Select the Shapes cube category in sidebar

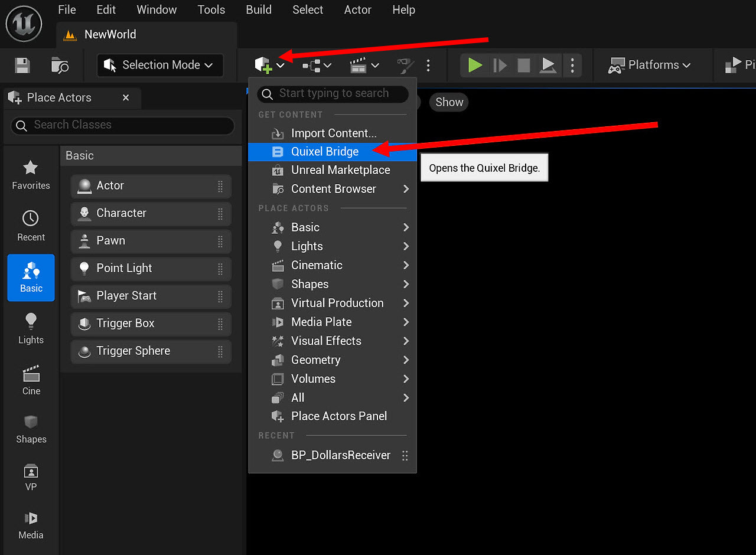pyautogui.click(x=31, y=429)
